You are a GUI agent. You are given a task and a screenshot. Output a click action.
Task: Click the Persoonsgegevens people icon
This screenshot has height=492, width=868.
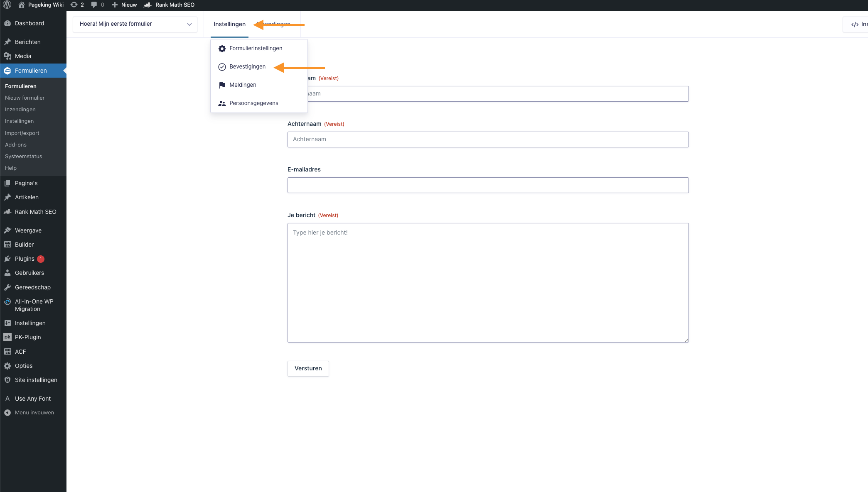click(x=222, y=103)
